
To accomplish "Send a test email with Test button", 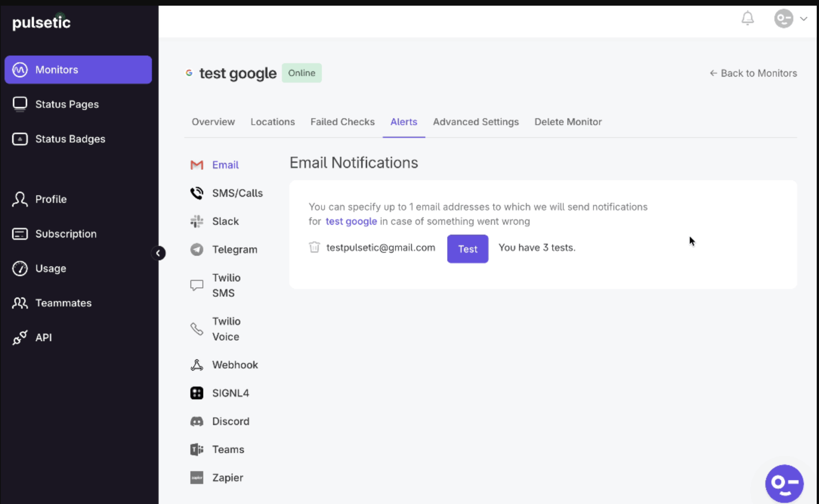I will (468, 249).
